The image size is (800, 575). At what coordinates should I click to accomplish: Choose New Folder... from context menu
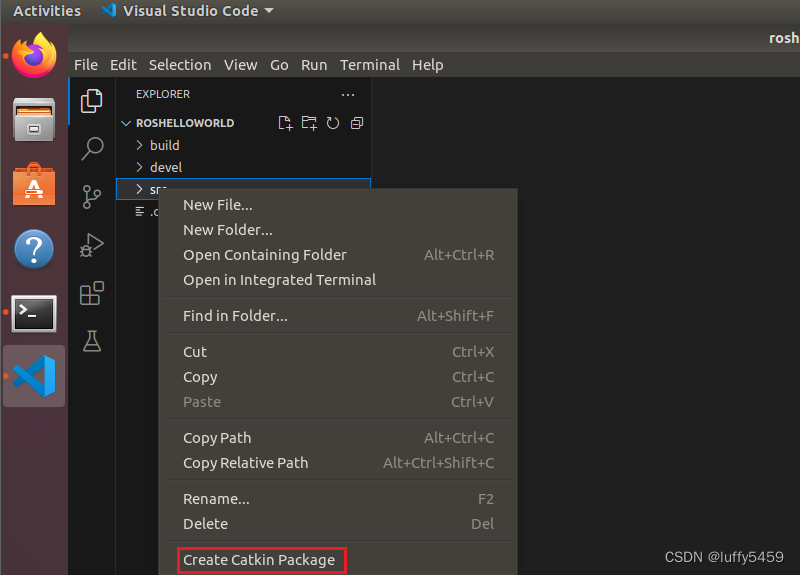pyautogui.click(x=338, y=230)
